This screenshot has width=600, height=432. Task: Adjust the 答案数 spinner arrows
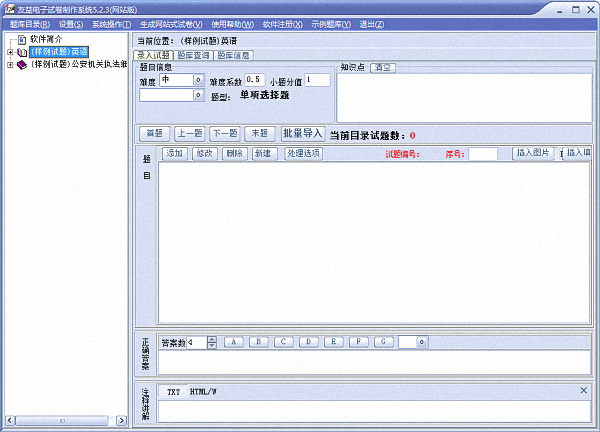coord(212,342)
